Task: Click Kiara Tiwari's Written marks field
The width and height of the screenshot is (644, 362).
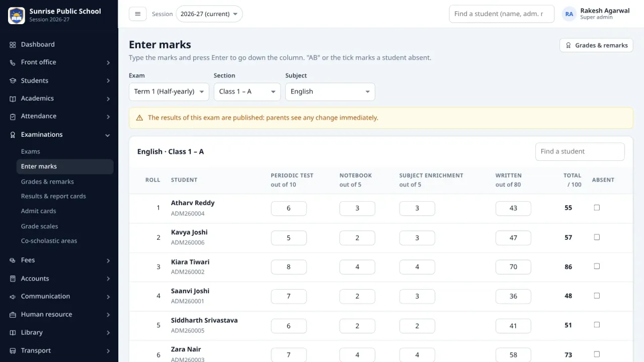Action: [513, 267]
